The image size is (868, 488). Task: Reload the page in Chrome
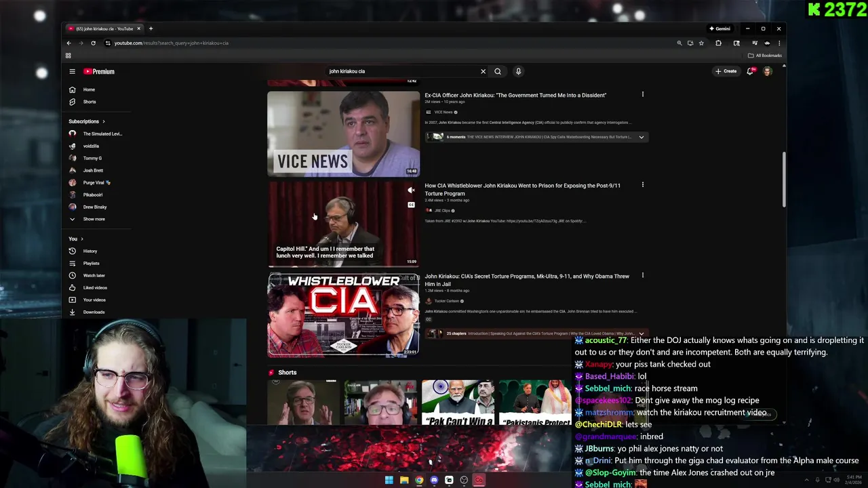tap(93, 43)
